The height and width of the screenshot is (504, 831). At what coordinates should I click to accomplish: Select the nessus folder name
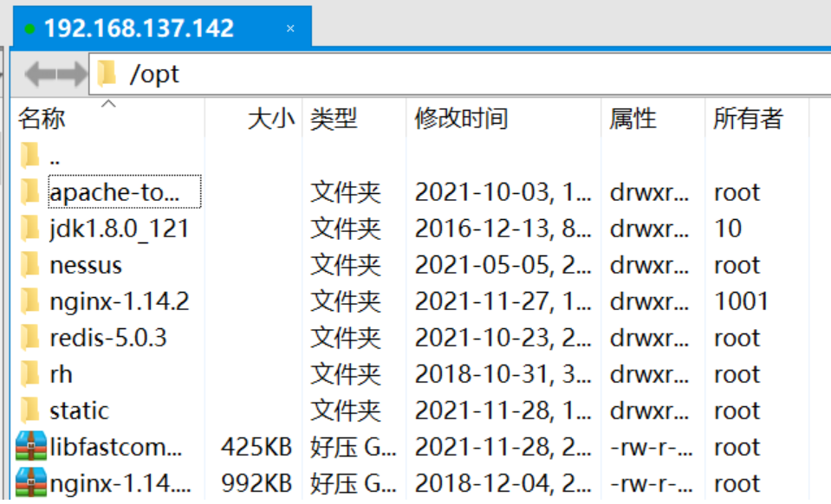tap(86, 265)
